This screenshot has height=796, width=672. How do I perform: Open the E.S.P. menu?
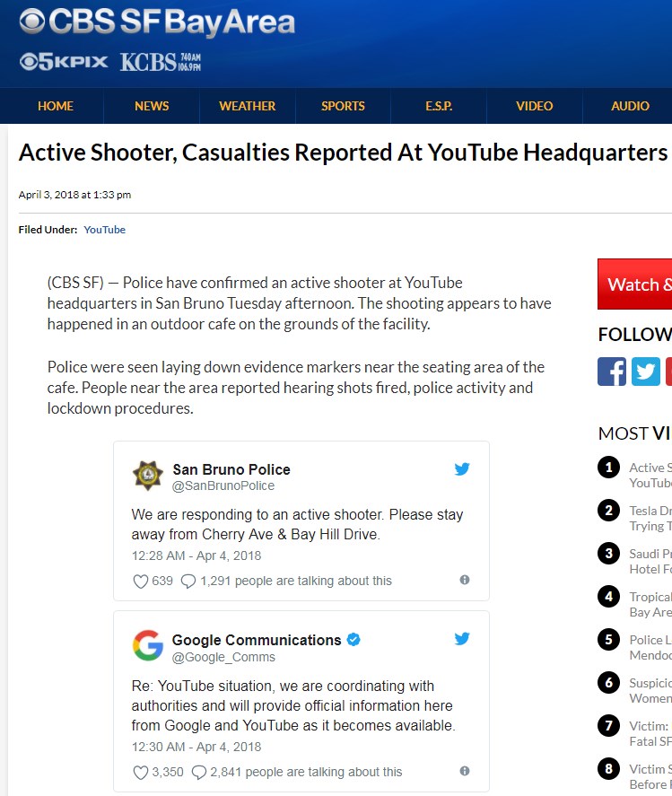point(439,106)
